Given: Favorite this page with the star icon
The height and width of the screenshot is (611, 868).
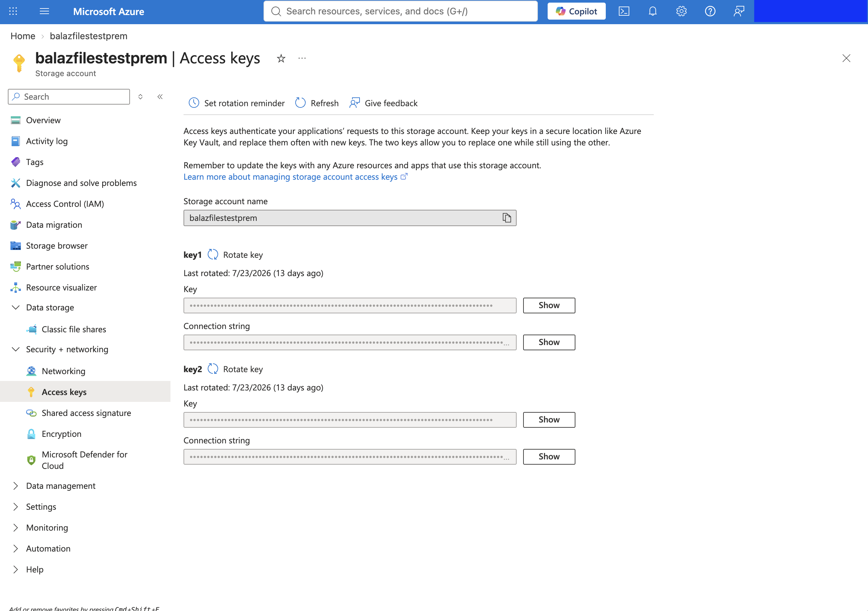Looking at the screenshot, I should [281, 58].
